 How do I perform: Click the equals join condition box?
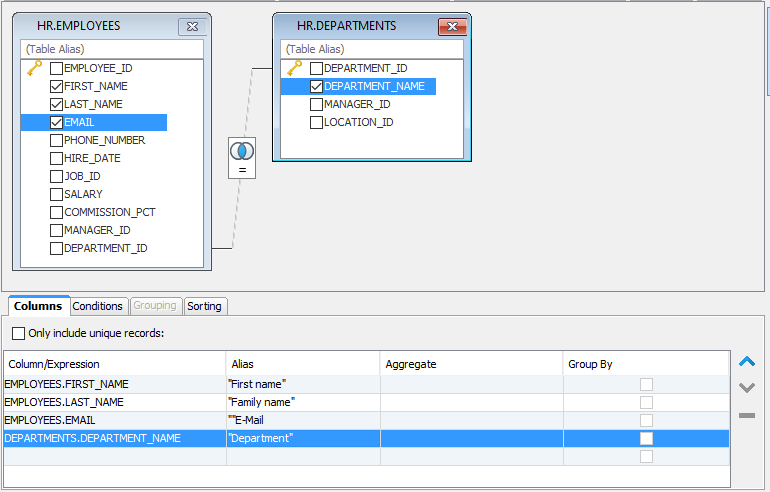[242, 171]
